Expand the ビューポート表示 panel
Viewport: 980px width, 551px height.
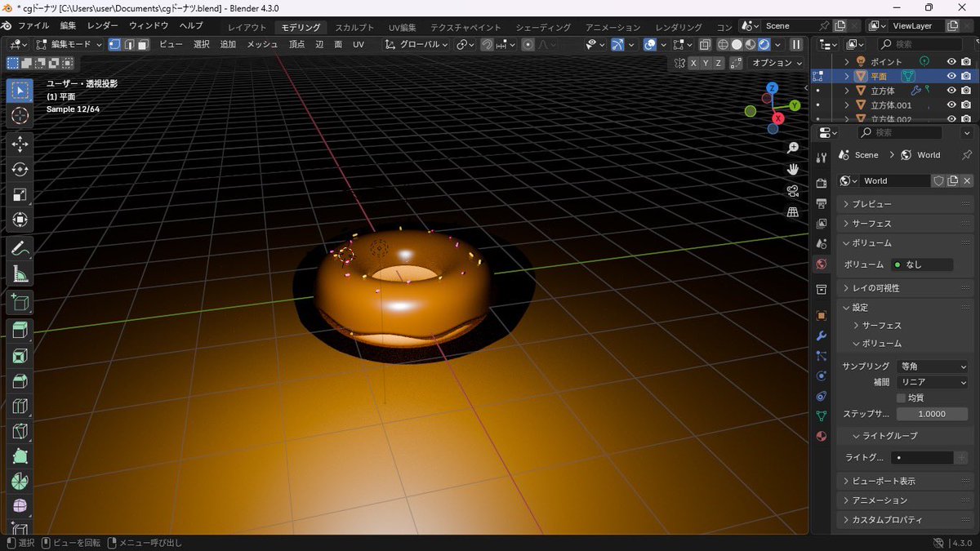(x=905, y=481)
